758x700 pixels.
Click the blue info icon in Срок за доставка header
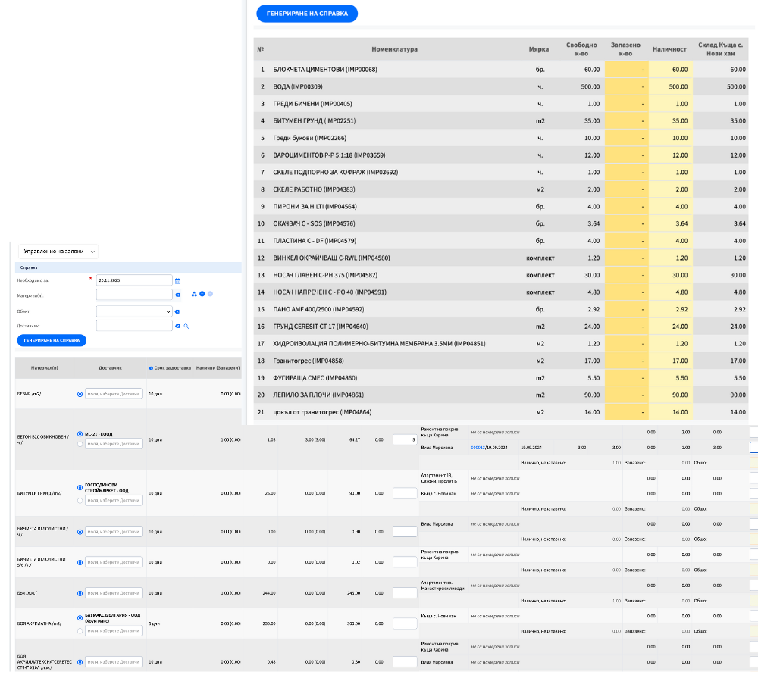(x=152, y=368)
